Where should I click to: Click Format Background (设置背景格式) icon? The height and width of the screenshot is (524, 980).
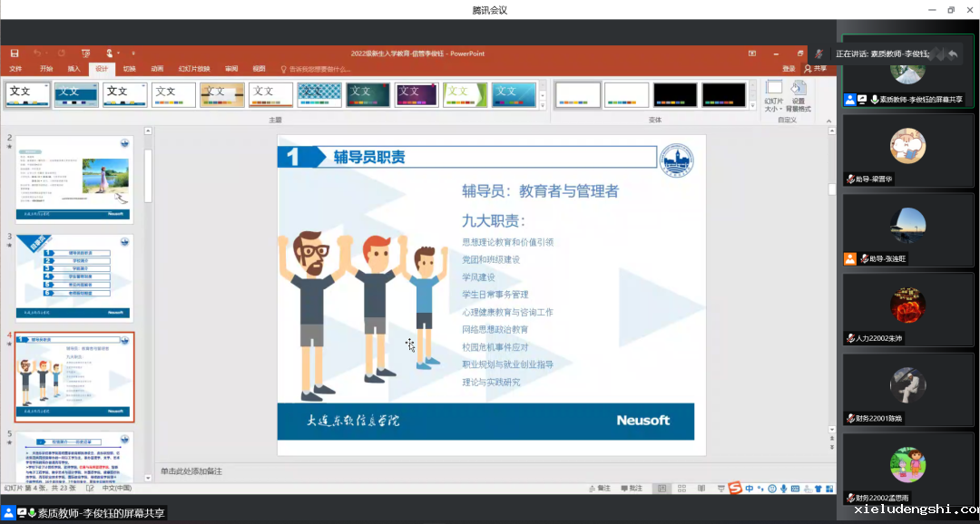(x=799, y=97)
